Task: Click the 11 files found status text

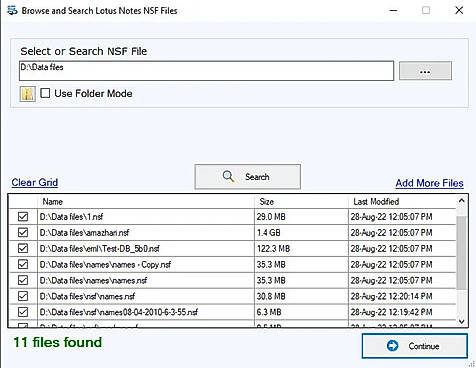Action: (58, 342)
